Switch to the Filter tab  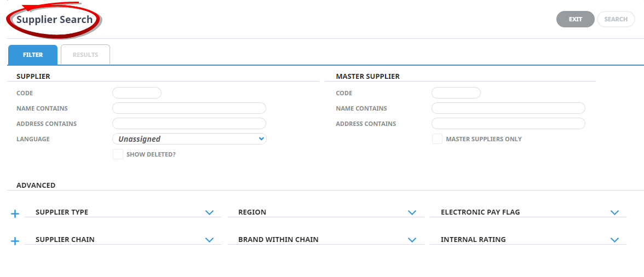tap(33, 55)
